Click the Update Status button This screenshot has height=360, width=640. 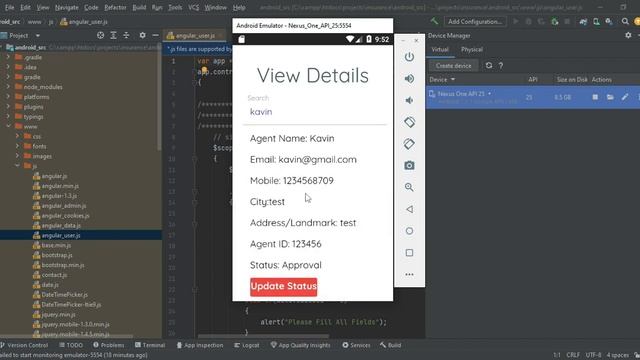pyautogui.click(x=283, y=287)
